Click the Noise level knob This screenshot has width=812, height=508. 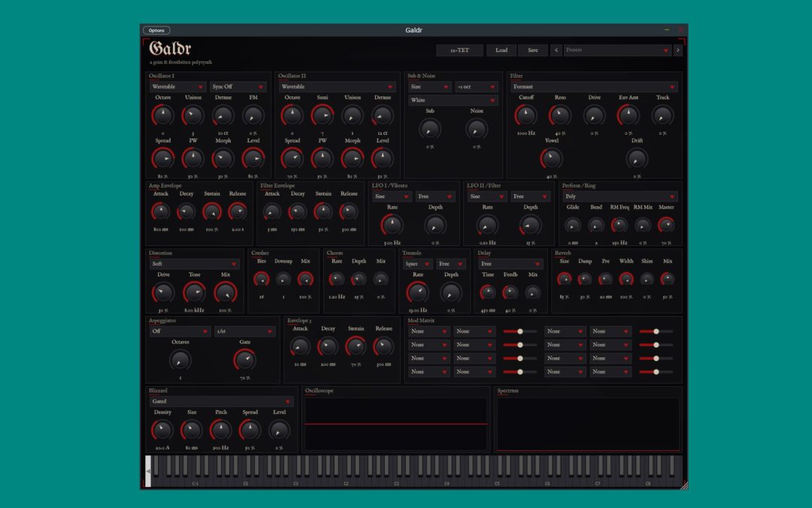[477, 129]
